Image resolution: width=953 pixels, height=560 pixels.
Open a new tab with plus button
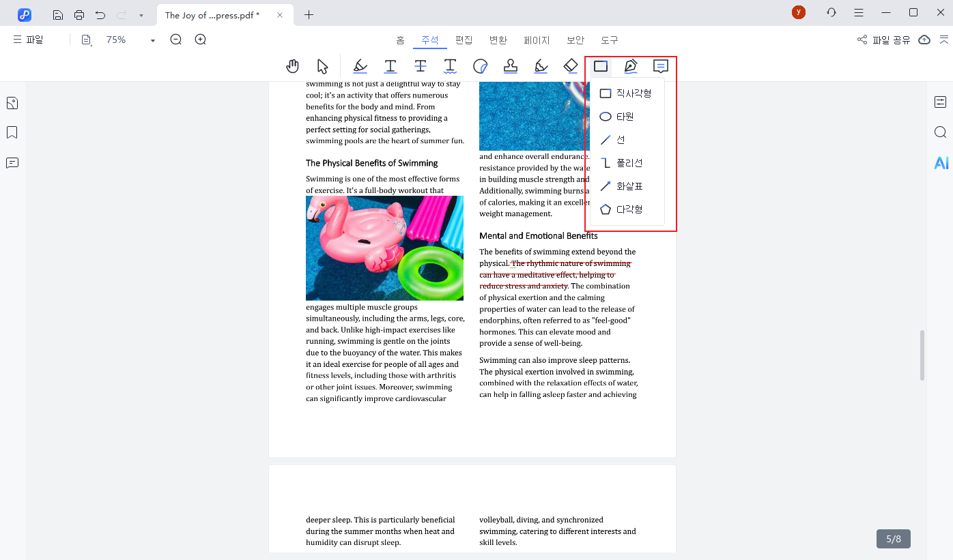click(x=309, y=15)
